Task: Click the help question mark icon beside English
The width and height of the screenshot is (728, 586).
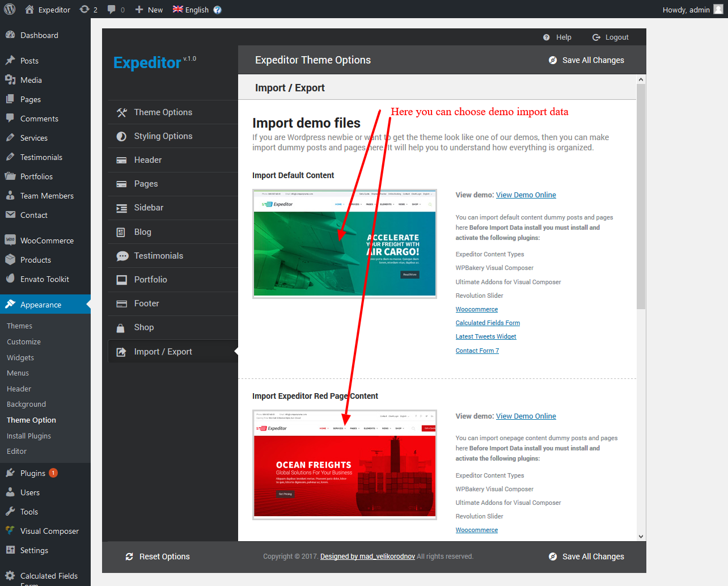Action: 218,10
